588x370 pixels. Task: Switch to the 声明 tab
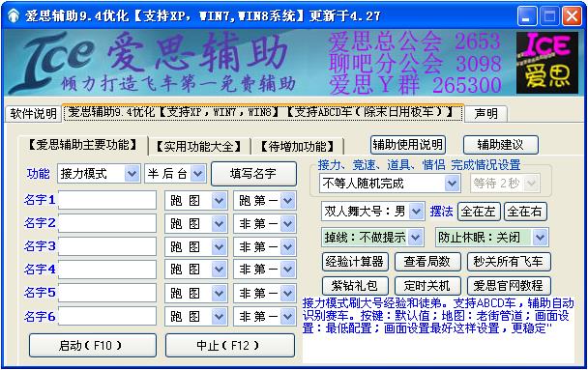(485, 113)
